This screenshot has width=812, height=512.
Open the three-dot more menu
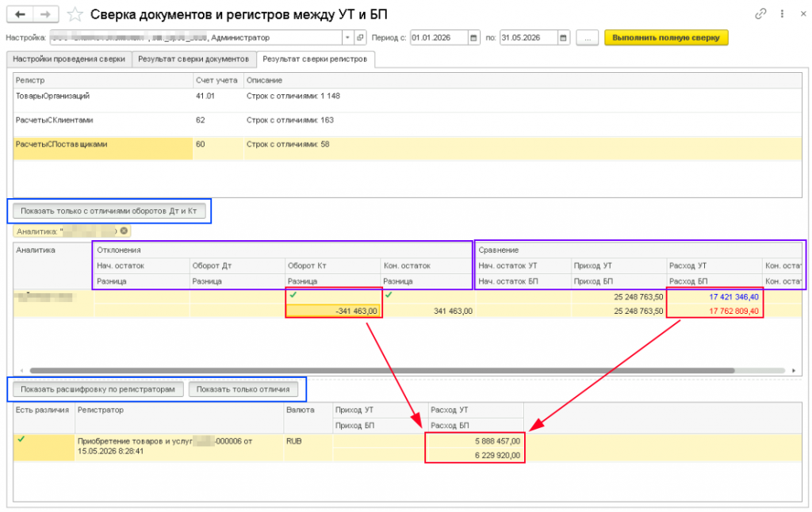click(782, 14)
